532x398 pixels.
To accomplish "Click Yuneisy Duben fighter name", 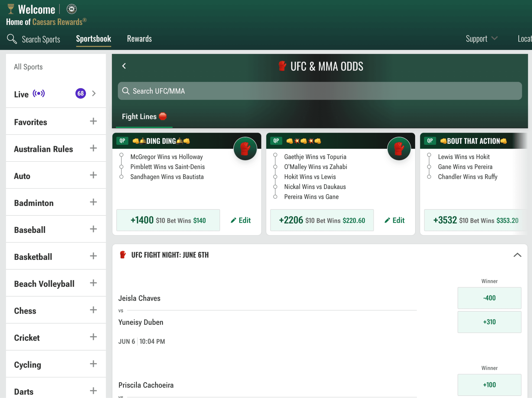I will [141, 322].
